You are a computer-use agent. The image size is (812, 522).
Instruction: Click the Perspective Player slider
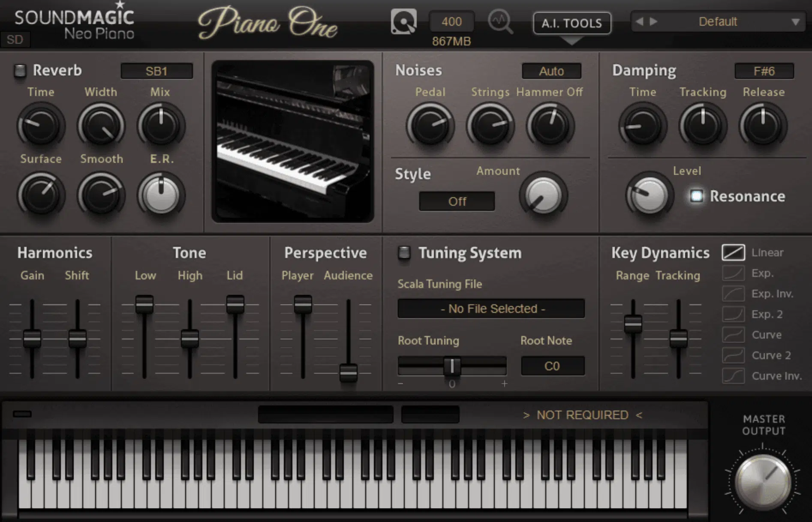(303, 338)
